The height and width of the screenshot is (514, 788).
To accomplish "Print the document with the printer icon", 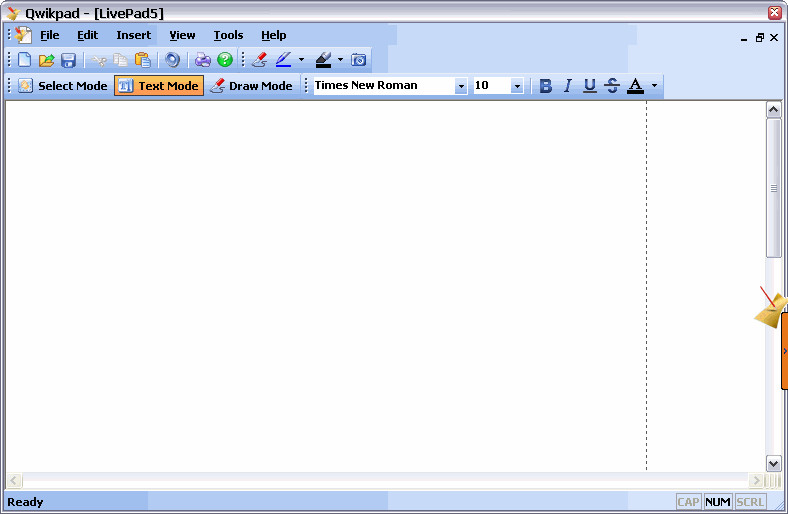I will (203, 60).
